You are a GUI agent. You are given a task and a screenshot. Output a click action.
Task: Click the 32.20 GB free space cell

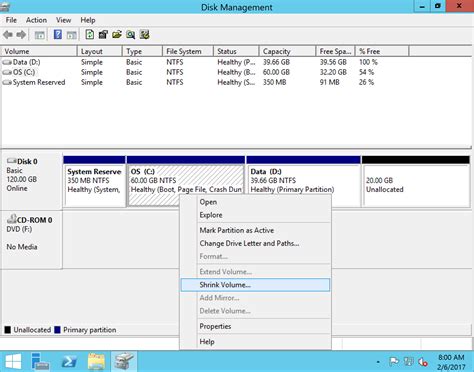pos(333,72)
